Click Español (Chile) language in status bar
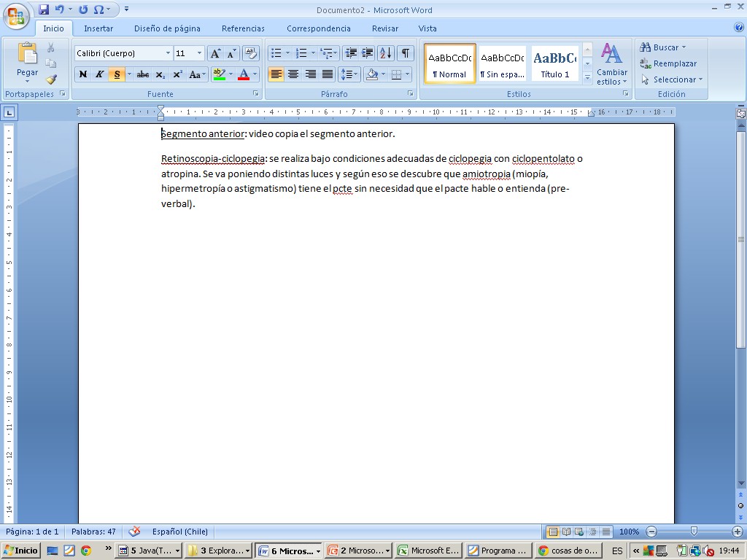The image size is (747, 560). point(180,532)
